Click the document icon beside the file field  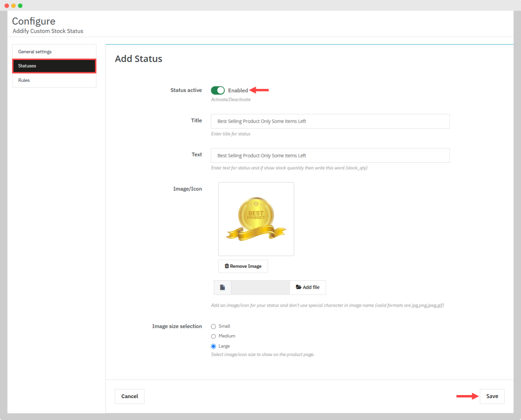click(x=222, y=287)
